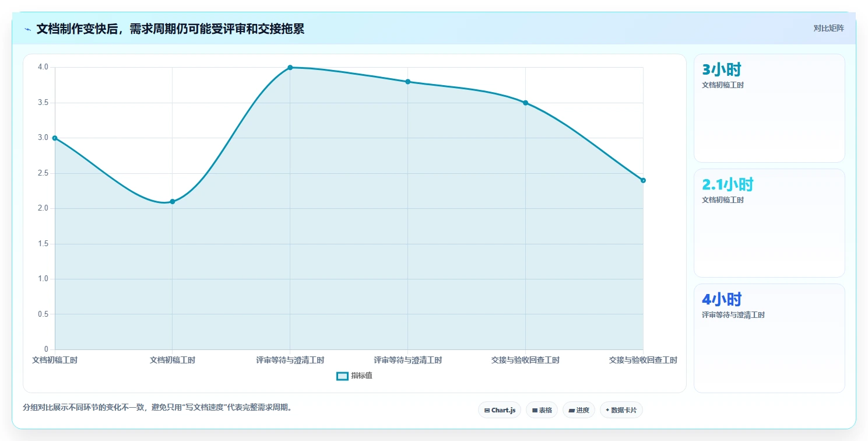This screenshot has width=868, height=441.
Task: Click the header title 文档制作变快后…
Action: 170,29
